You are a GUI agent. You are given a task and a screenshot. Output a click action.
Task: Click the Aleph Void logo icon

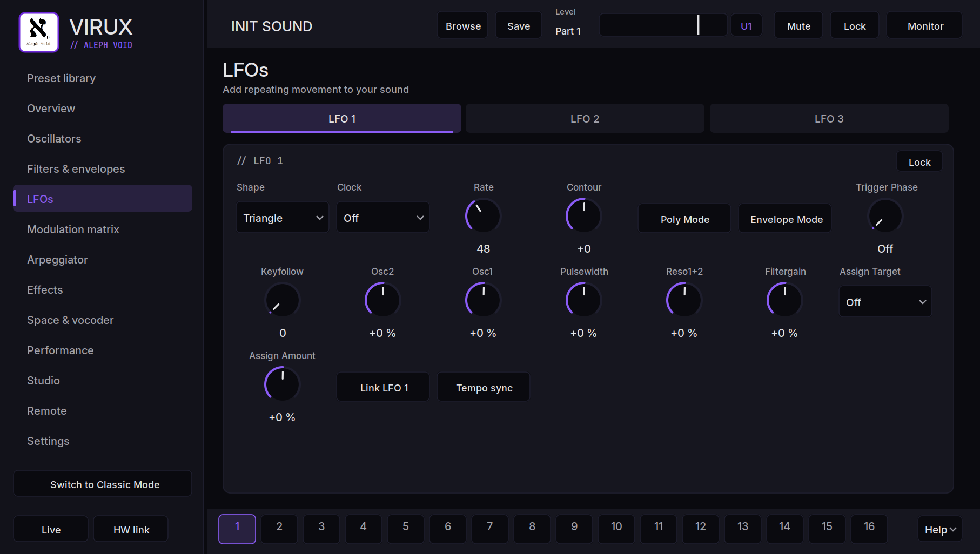39,32
